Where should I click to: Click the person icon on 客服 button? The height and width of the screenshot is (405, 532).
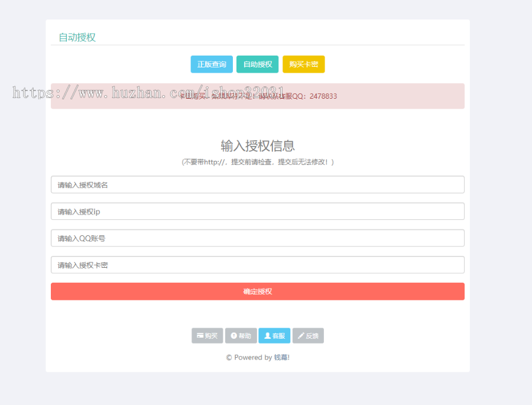pos(267,335)
